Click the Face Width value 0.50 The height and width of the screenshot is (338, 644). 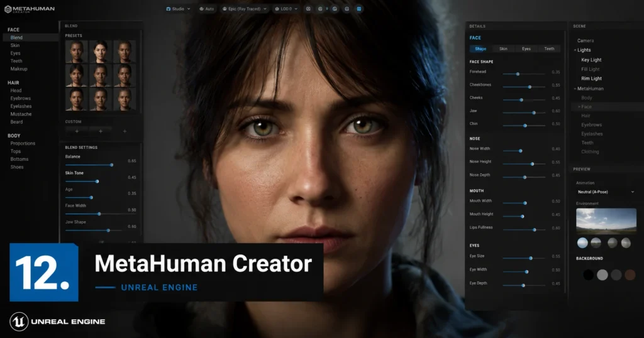click(x=132, y=210)
